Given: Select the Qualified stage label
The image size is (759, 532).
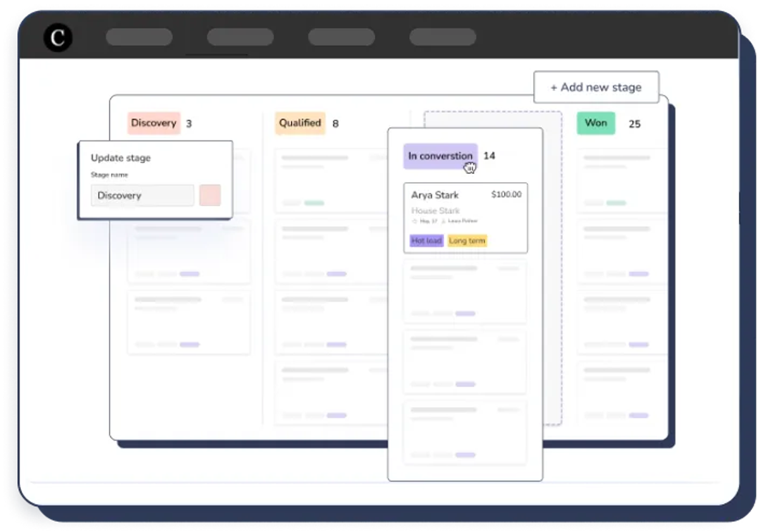Looking at the screenshot, I should (300, 123).
